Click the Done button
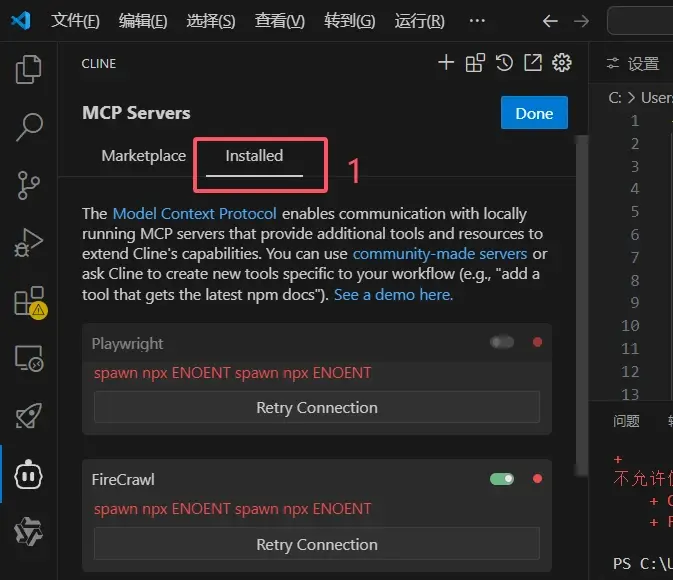This screenshot has width=673, height=580. pyautogui.click(x=534, y=113)
